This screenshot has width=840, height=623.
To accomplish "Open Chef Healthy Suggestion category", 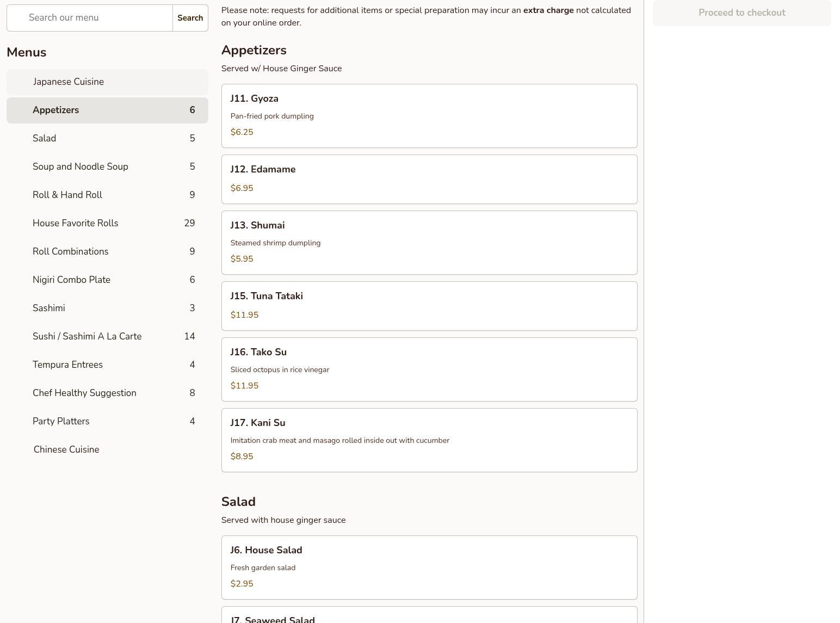I will tap(107, 393).
